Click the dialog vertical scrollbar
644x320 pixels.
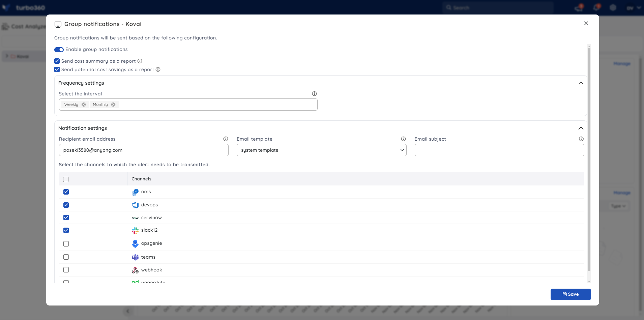[589, 159]
